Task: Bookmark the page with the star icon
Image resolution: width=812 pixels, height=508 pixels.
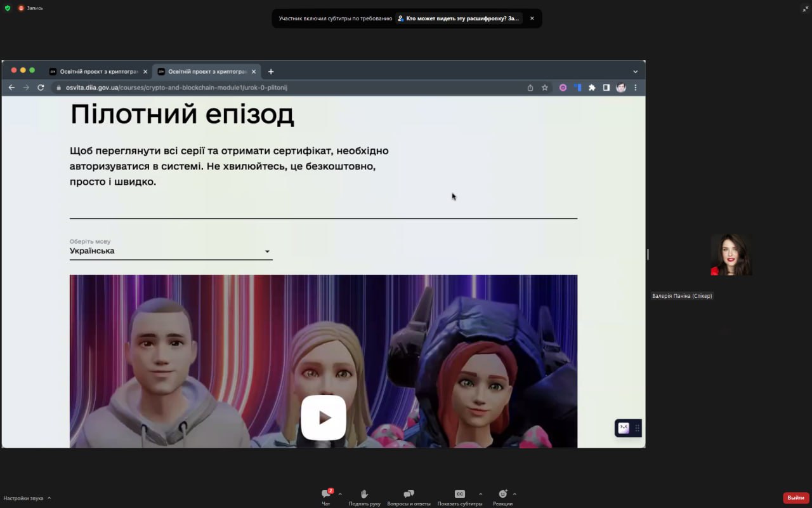Action: [544, 88]
